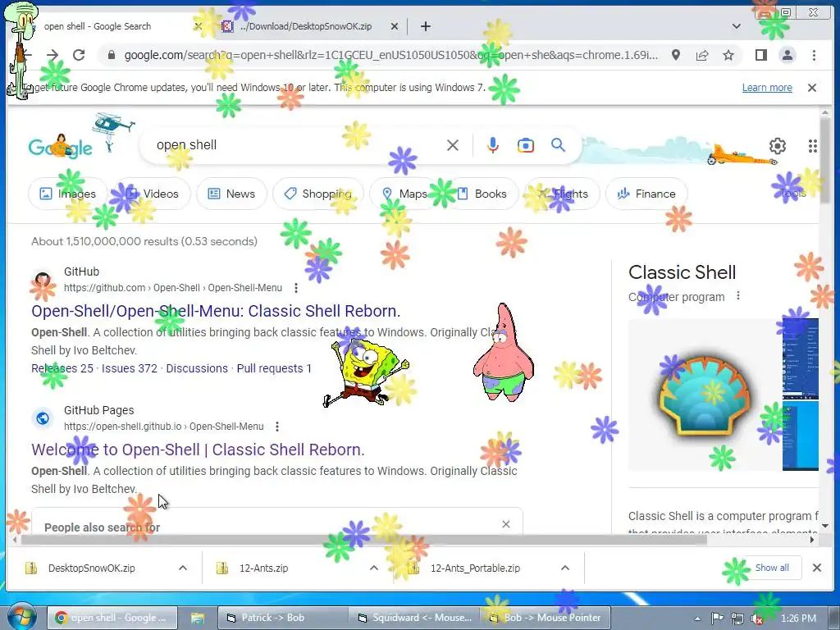Screen dimensions: 840x630
Task: Reload the page with the refresh icon
Action: click(x=79, y=55)
